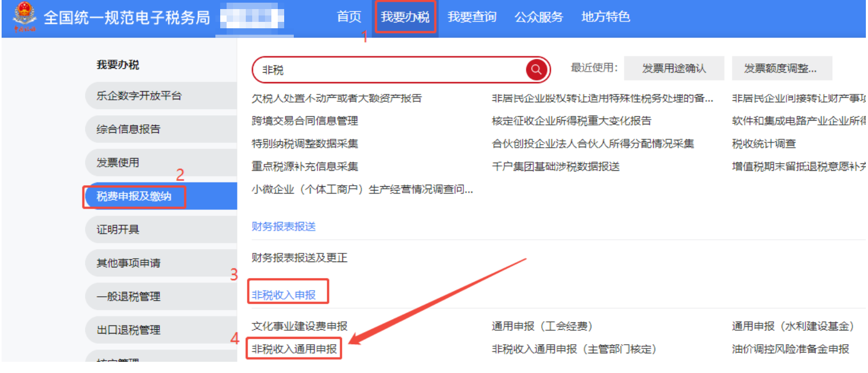Select recently used 发票额度调整
Viewport: 868px width, 373px height.
[x=782, y=68]
